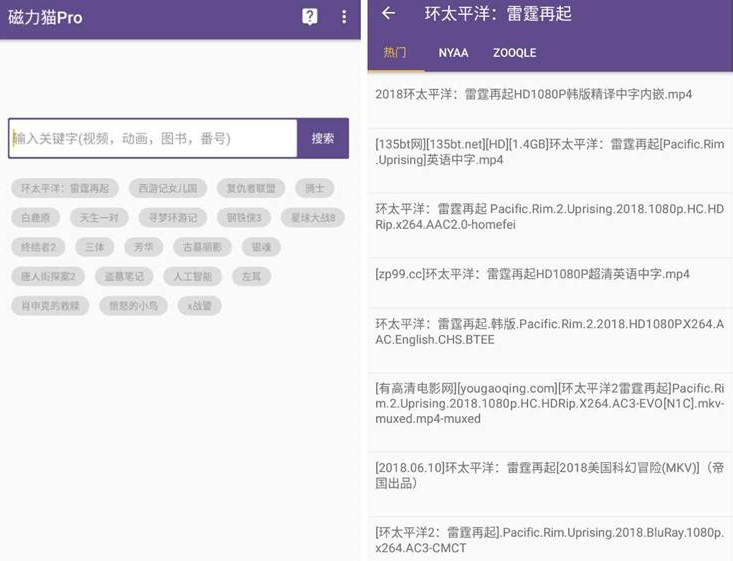Switch to the 热门 tab

click(395, 52)
